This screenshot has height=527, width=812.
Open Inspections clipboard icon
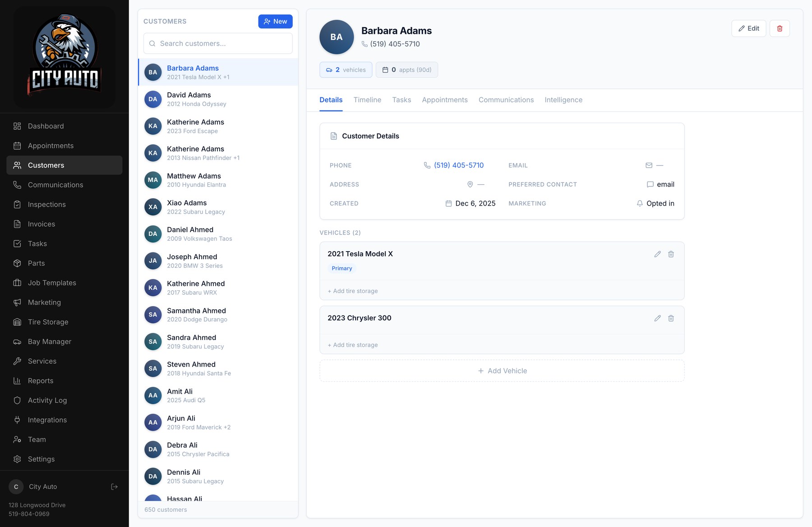coord(17,204)
